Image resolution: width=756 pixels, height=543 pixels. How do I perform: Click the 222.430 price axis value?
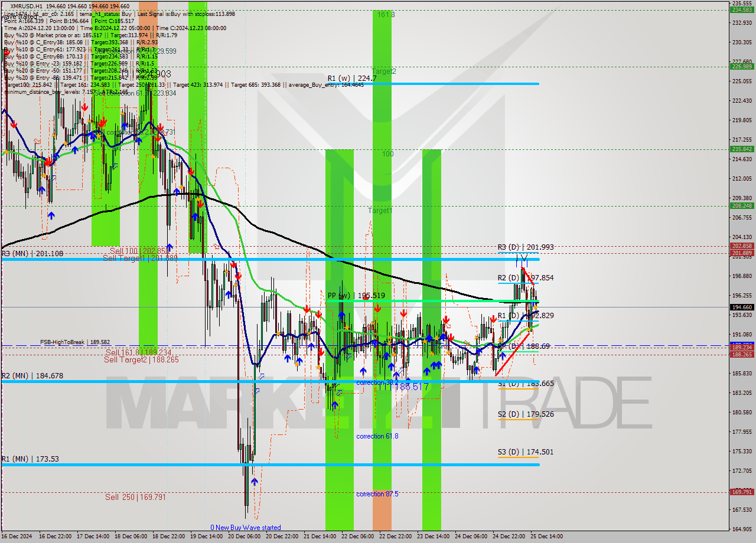pos(742,101)
